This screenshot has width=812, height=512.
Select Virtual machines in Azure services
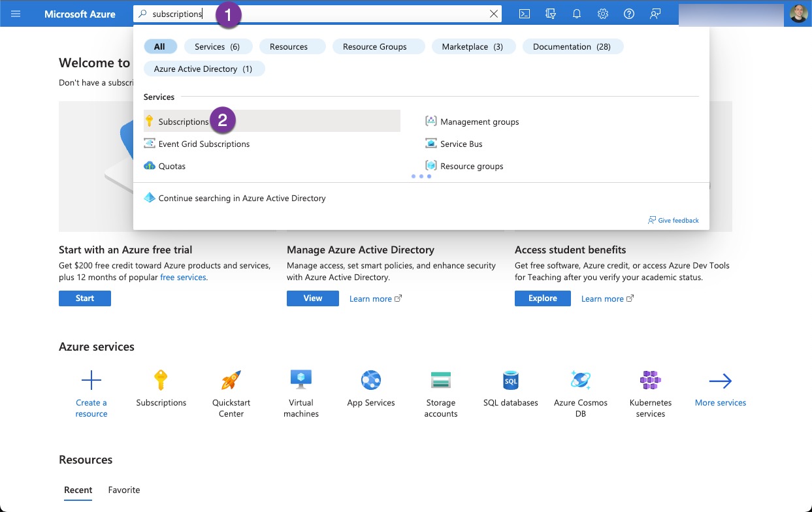300,391
